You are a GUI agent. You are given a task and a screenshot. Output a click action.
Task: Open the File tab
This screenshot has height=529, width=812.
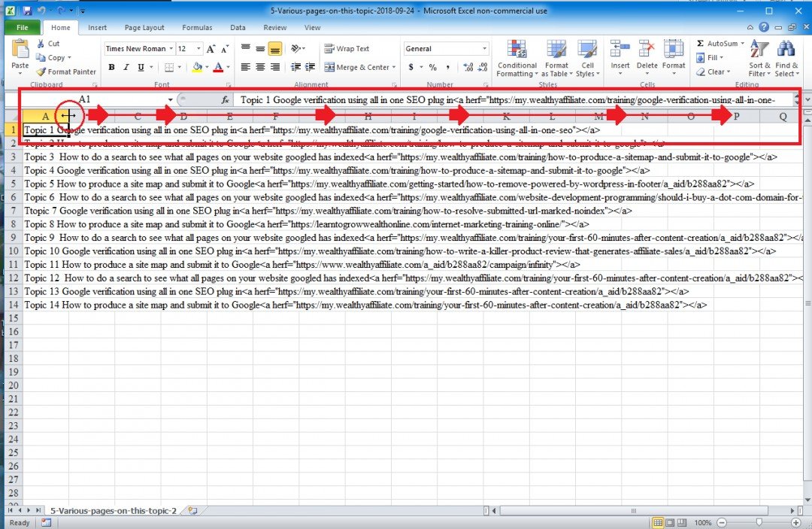[23, 27]
